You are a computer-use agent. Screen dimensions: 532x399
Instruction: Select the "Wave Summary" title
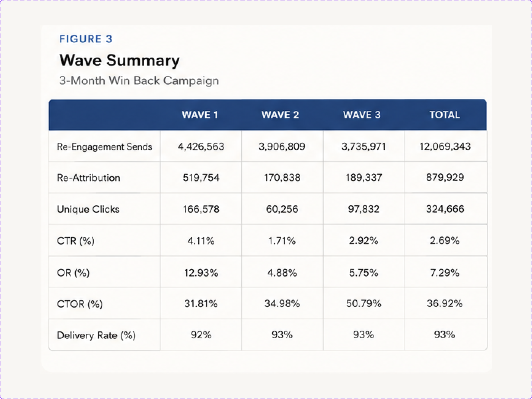119,61
